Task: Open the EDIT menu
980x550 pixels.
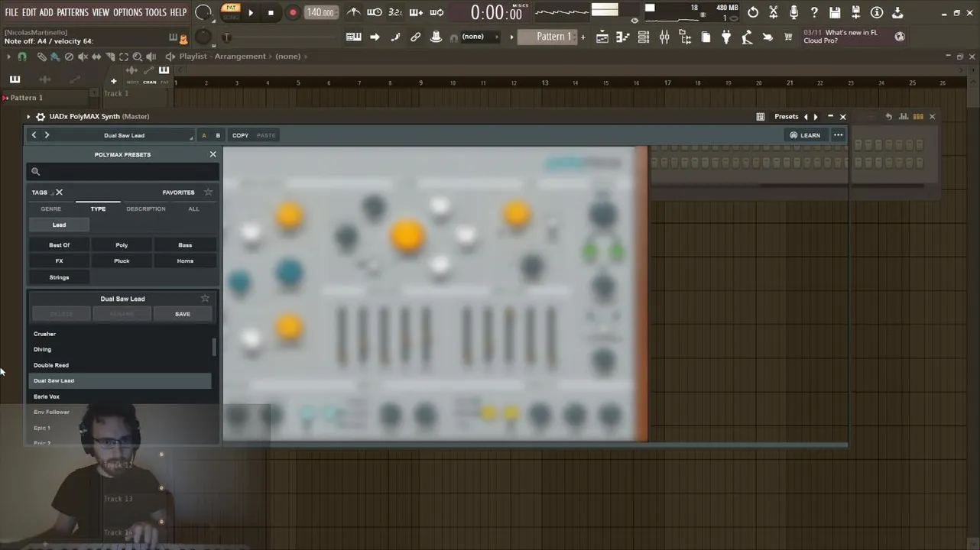Action: [30, 12]
